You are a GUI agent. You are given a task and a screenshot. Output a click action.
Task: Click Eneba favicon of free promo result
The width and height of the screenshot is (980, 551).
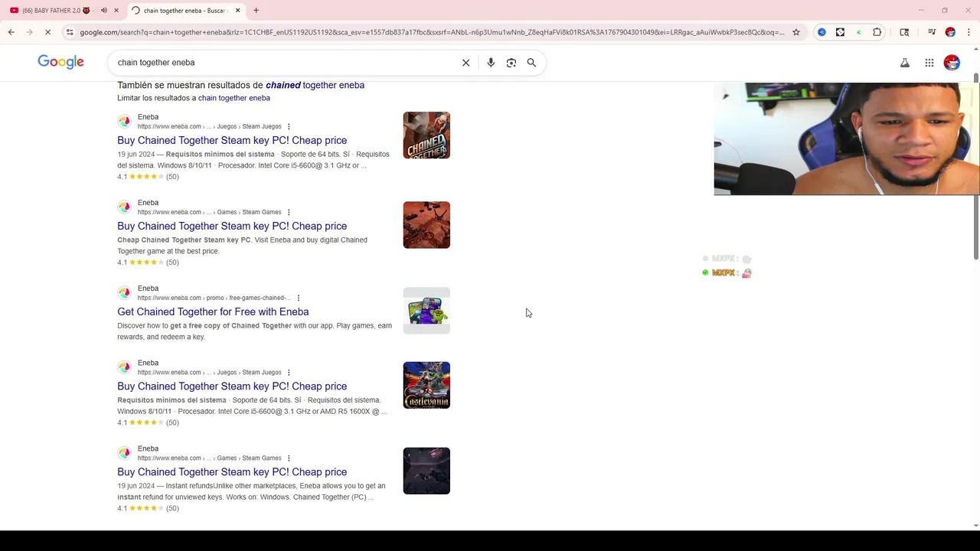pos(124,293)
